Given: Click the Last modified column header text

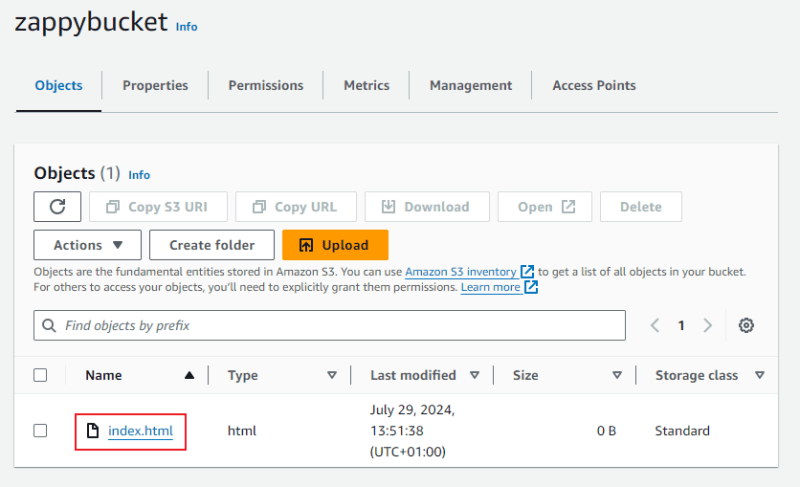Looking at the screenshot, I should coord(413,375).
